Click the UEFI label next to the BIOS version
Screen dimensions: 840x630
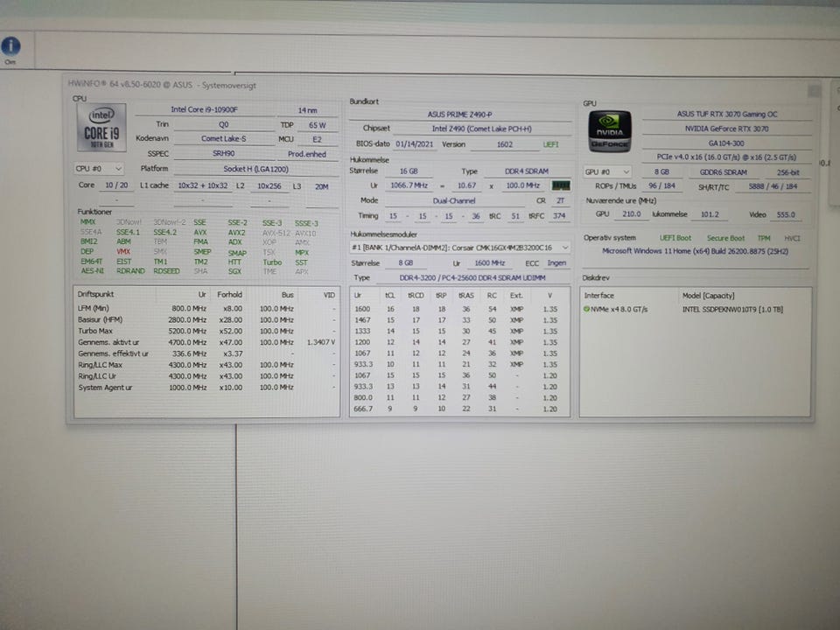tap(550, 144)
